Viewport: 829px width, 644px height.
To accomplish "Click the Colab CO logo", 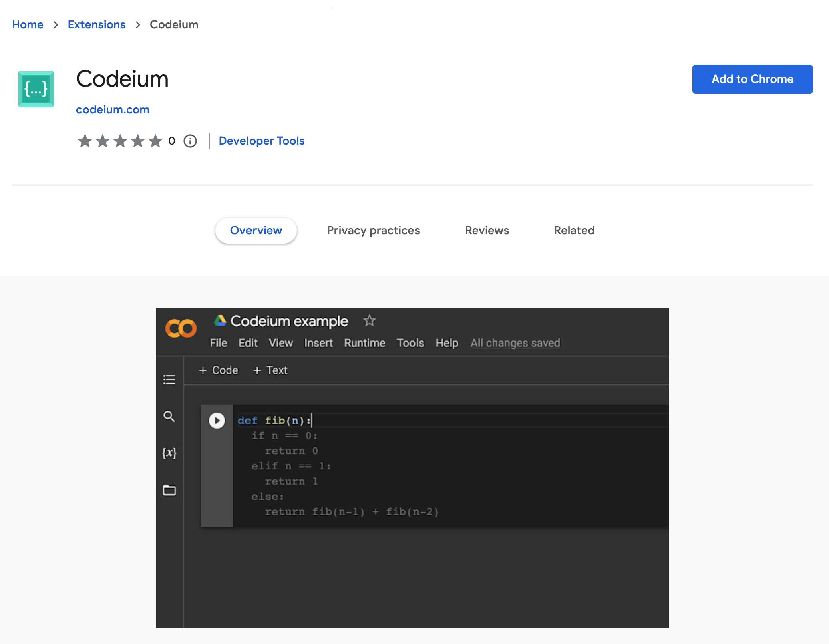I will pyautogui.click(x=181, y=328).
